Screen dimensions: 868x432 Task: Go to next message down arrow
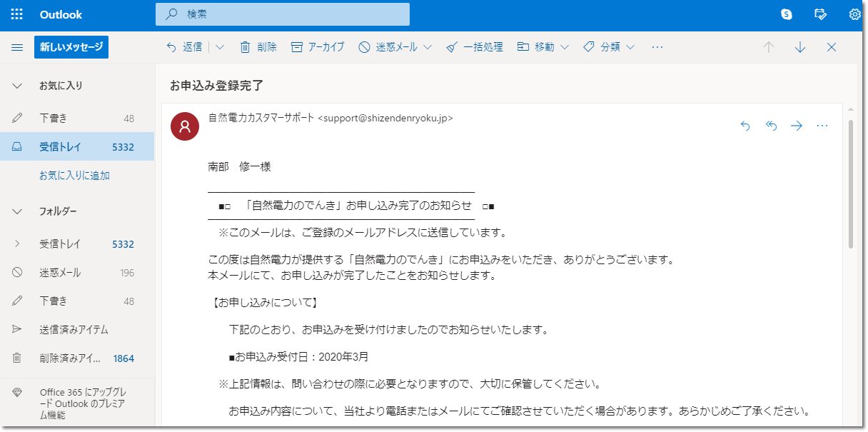(800, 47)
